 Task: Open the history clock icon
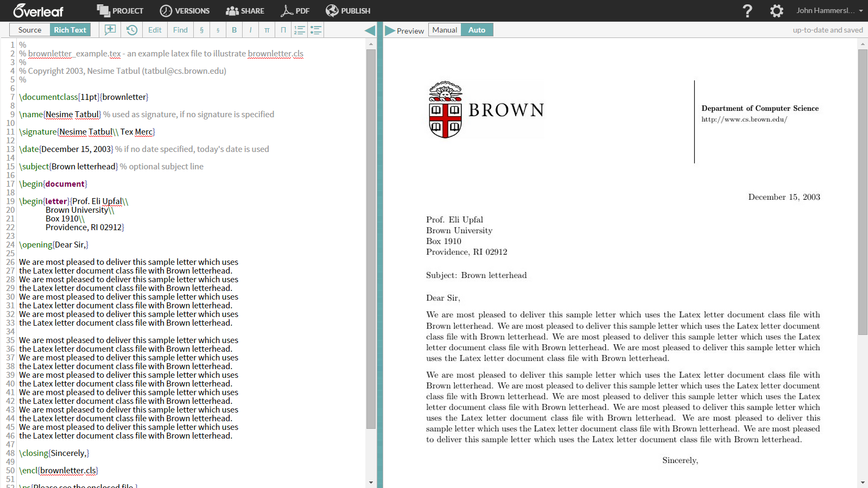tap(132, 30)
